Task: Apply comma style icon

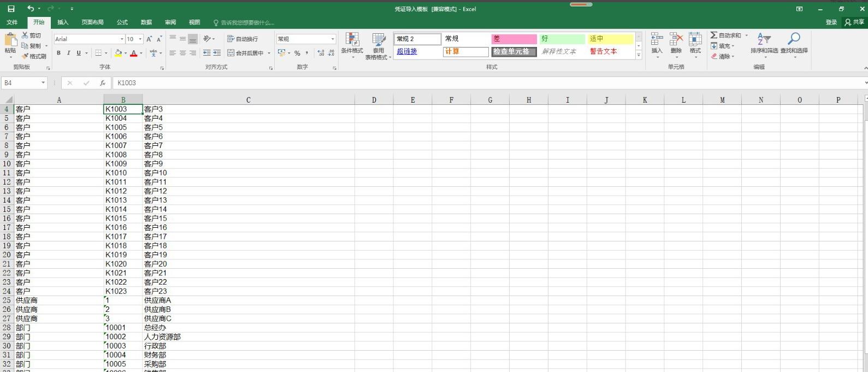Action: coord(307,53)
